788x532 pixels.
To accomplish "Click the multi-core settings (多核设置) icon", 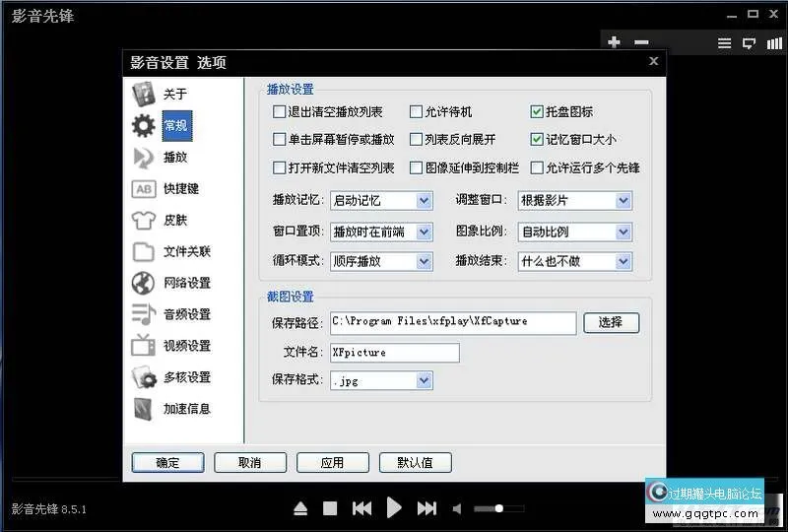I will [144, 377].
